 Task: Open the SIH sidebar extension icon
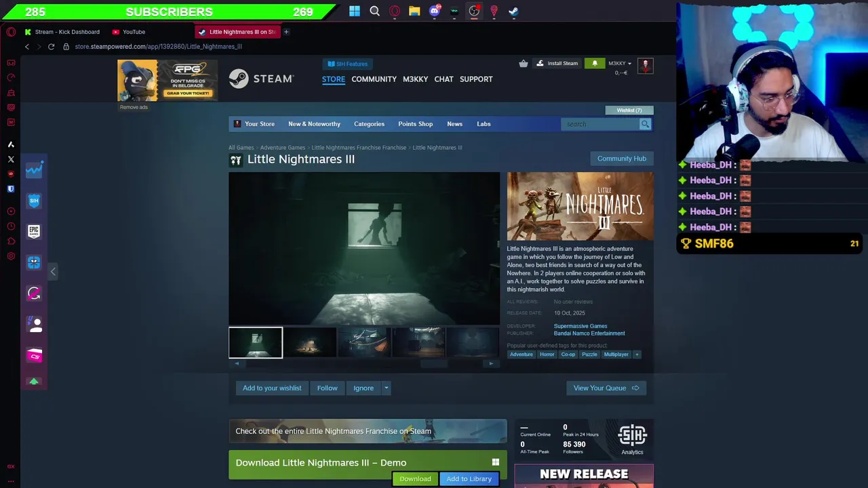coord(34,201)
